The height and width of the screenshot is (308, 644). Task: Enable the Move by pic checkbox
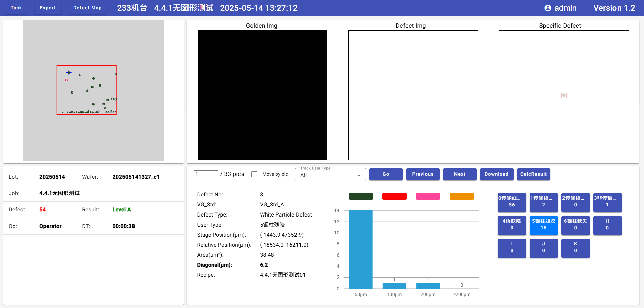click(254, 174)
